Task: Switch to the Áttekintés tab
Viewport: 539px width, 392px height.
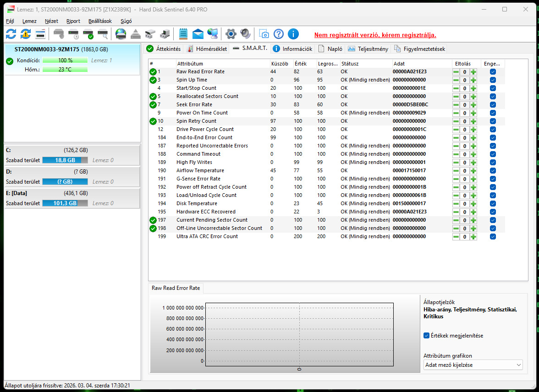Action: (x=164, y=49)
